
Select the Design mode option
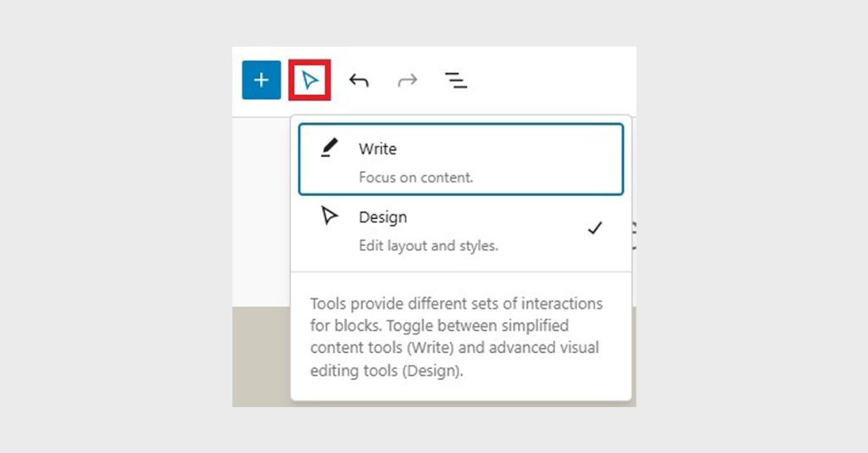(382, 218)
